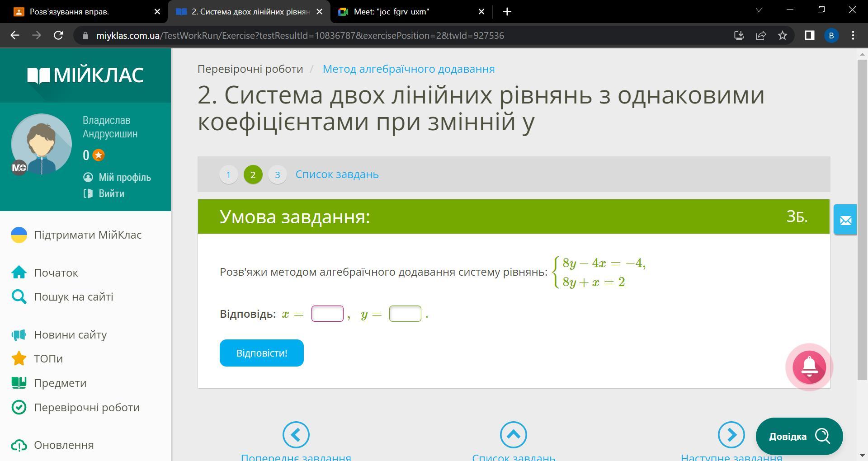Focus the y answer input field
868x461 pixels.
[405, 314]
